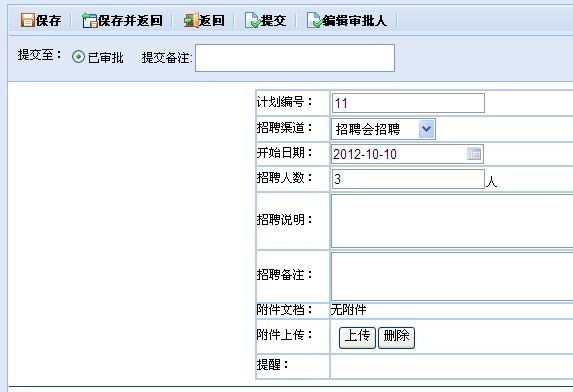The height and width of the screenshot is (392, 573).
Task: Click the 保存 disk icon
Action: tap(27, 20)
